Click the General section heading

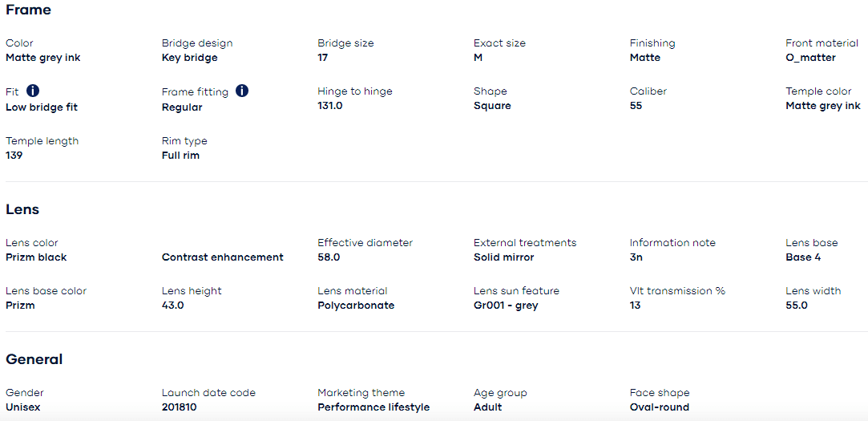(x=34, y=359)
